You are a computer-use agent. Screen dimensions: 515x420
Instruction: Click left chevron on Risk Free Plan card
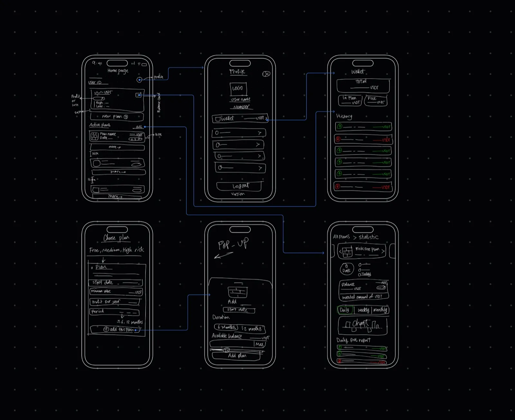click(340, 252)
